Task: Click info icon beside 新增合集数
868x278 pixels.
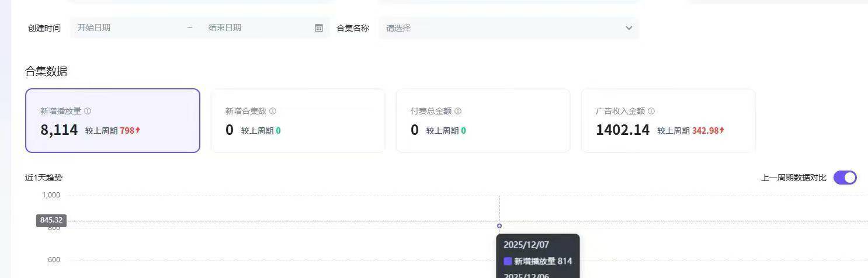Action: click(x=273, y=111)
